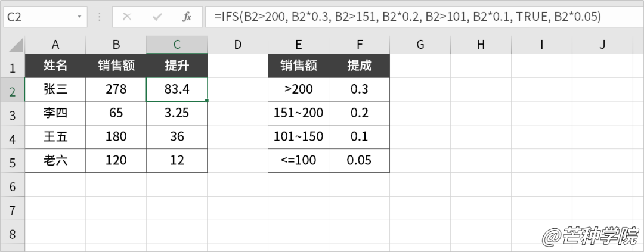Image resolution: width=644 pixels, height=252 pixels.
Task: Click the Cancel X icon in formula bar
Action: (127, 17)
